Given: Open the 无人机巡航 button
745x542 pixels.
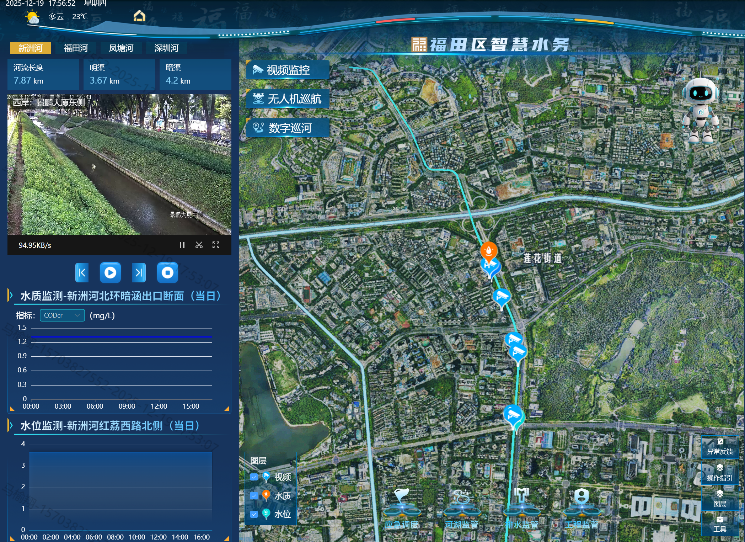Looking at the screenshot, I should (288, 99).
